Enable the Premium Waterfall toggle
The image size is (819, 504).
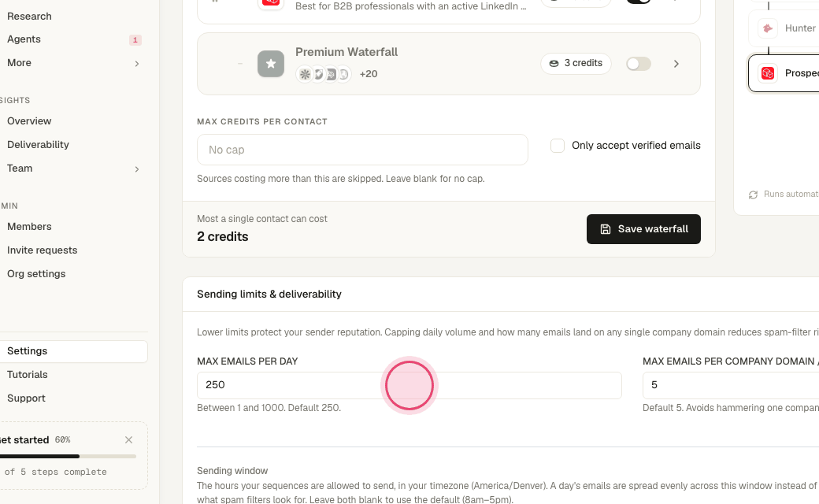point(639,64)
